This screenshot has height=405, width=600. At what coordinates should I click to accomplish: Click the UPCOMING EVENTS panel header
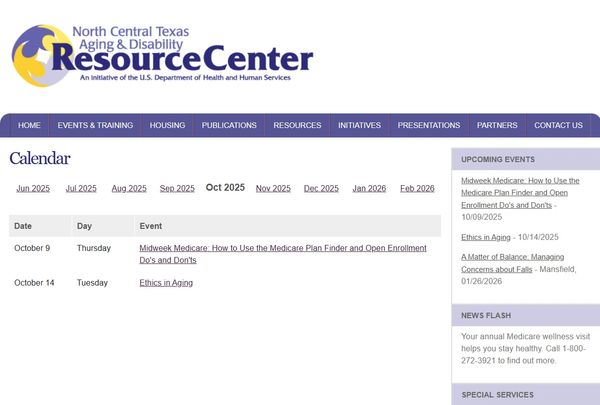(x=526, y=159)
